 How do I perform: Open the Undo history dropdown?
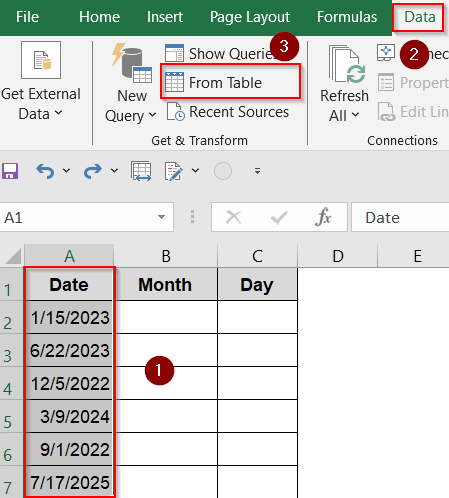[x=66, y=171]
